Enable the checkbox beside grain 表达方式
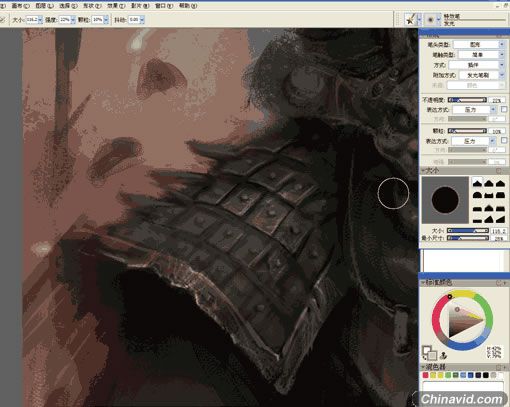 point(504,141)
